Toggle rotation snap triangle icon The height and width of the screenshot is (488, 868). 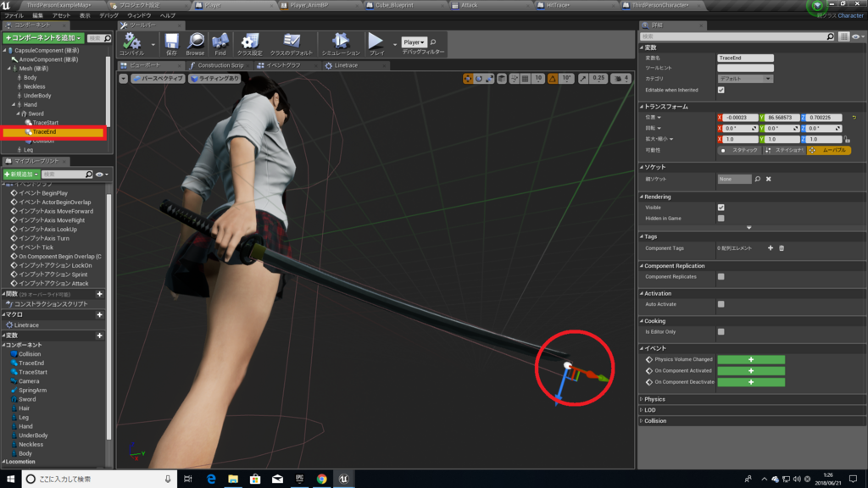pos(553,79)
